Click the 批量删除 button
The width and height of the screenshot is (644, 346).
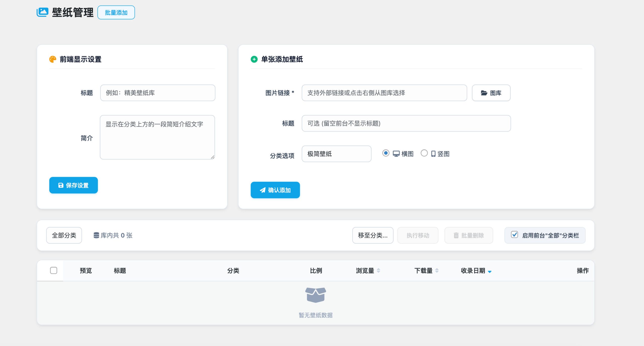(x=469, y=235)
